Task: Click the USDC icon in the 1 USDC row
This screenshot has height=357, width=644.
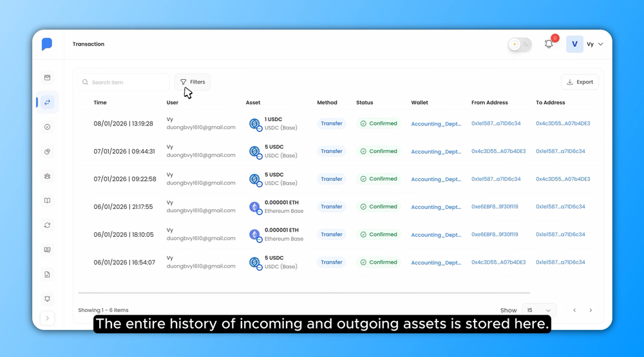Action: pos(255,124)
